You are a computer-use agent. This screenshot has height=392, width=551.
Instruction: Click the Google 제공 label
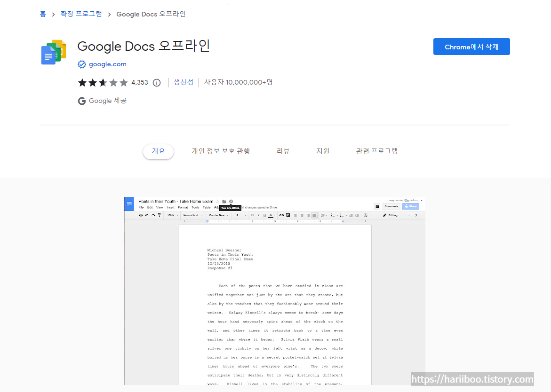pos(108,101)
